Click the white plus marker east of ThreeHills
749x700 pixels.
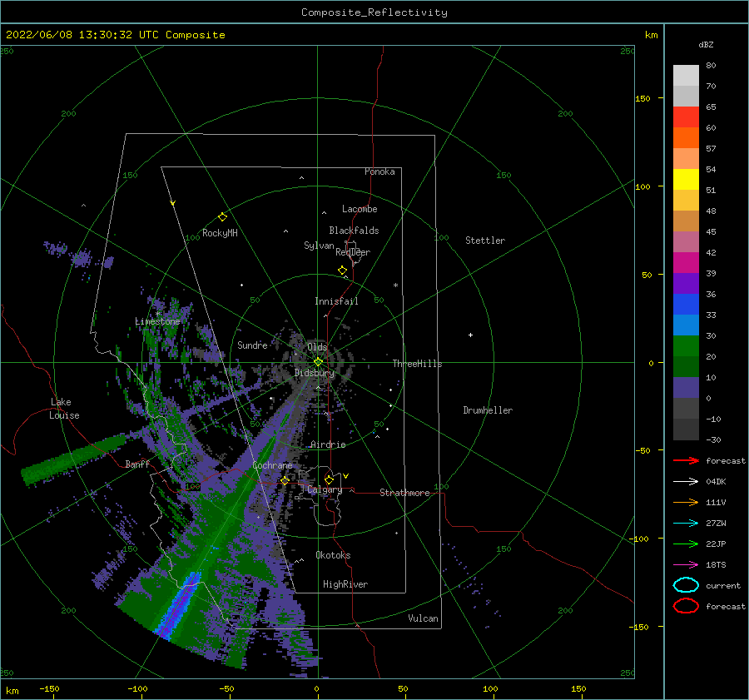point(470,335)
